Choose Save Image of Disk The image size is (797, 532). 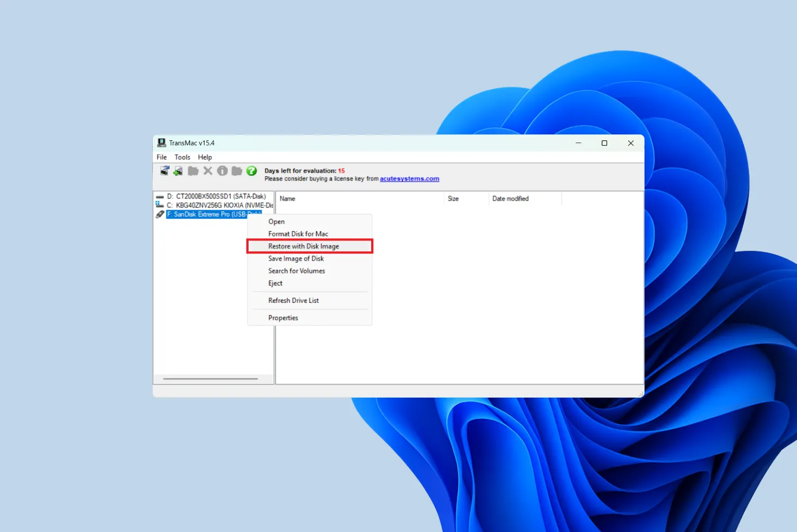click(x=296, y=259)
